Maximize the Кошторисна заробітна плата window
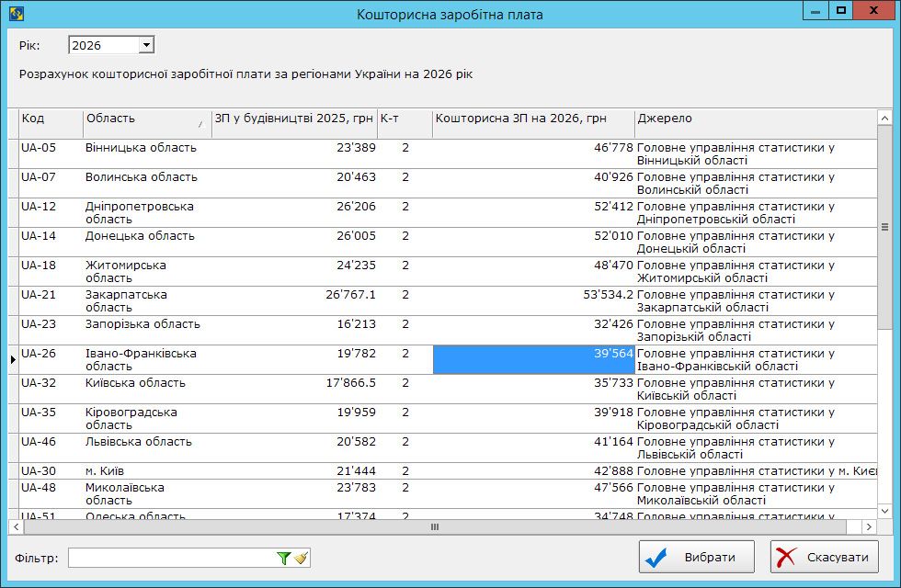This screenshot has height=588, width=901. click(840, 10)
